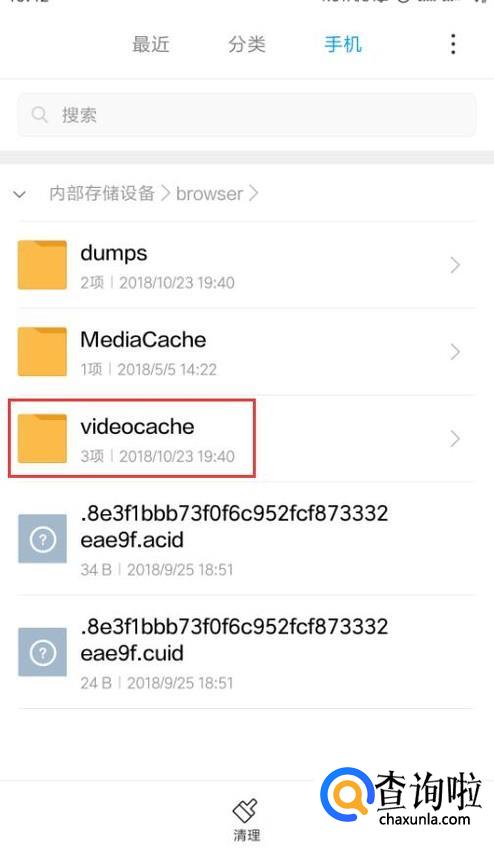
Task: Select the videocache folder icon
Action: pos(42,438)
